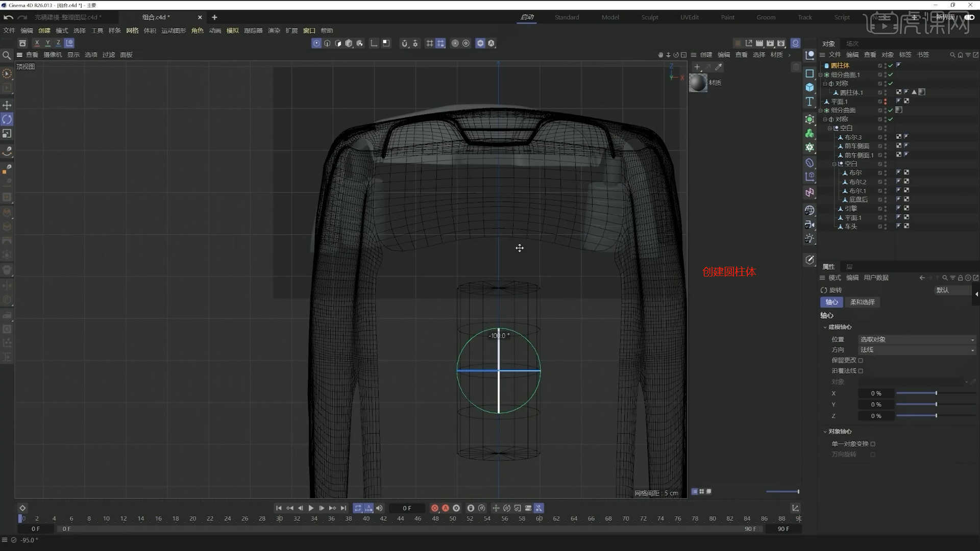Open the 创建 main menu
This screenshot has width=980, height=551.
point(44,31)
